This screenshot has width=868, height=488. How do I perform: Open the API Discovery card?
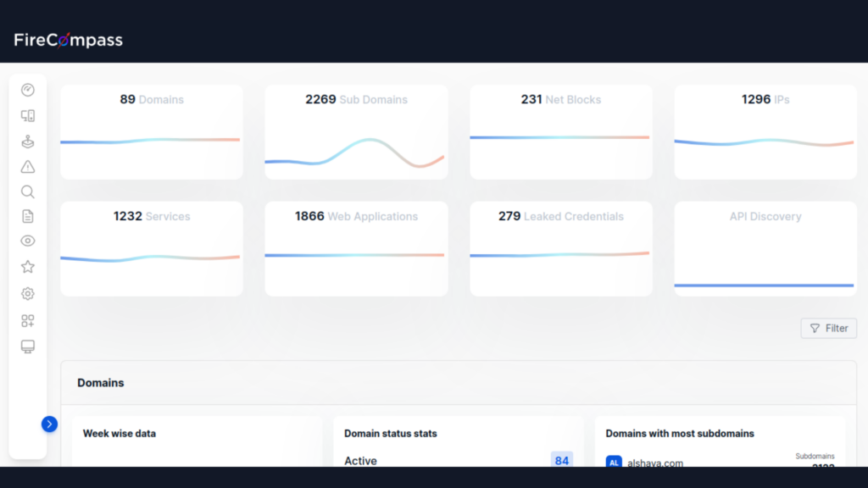tap(765, 247)
